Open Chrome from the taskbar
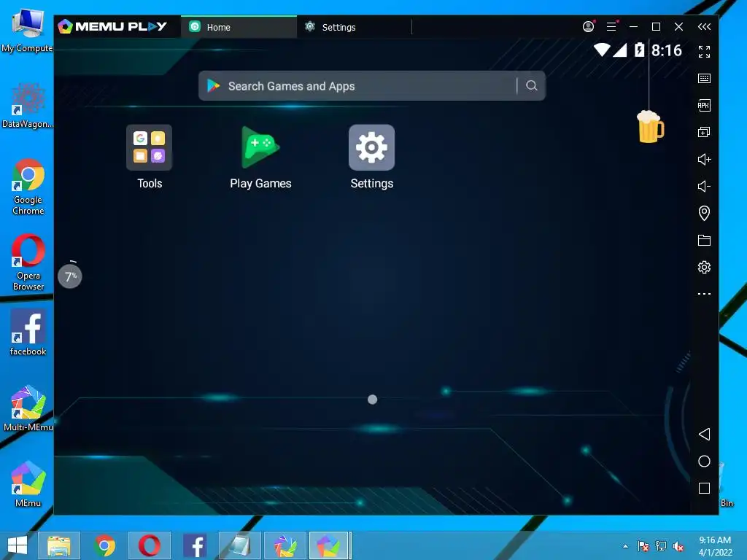Viewport: 747px width, 560px height. [x=104, y=545]
